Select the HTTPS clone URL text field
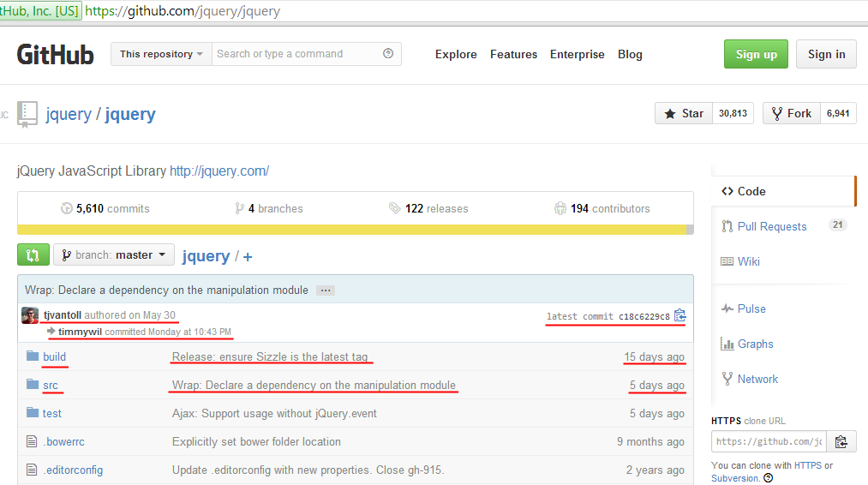Screen dimensions: 868x485 769,441
